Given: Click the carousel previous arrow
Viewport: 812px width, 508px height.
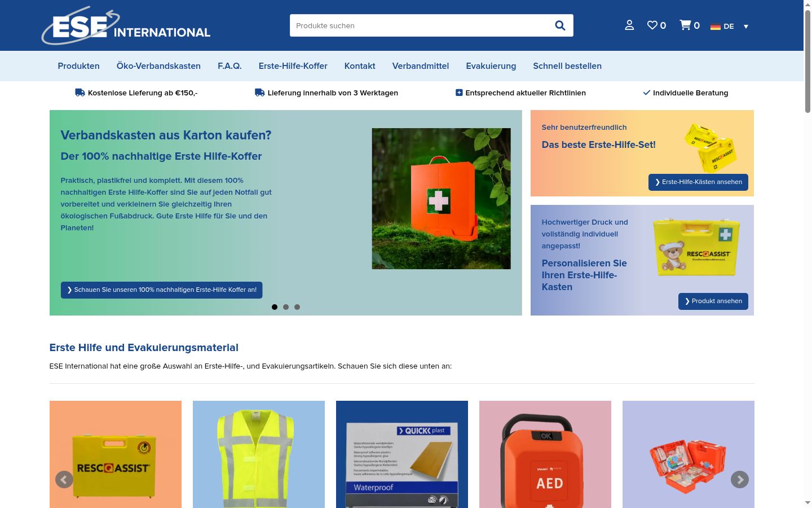Looking at the screenshot, I should click(x=64, y=480).
